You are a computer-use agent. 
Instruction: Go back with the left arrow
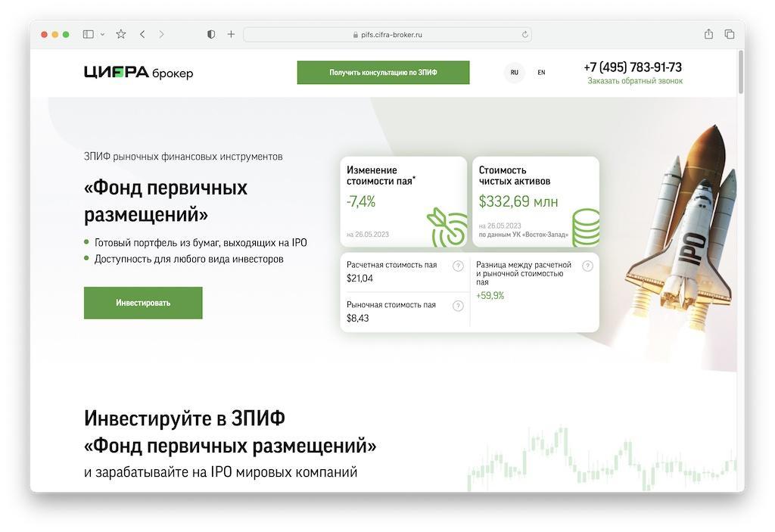142,34
